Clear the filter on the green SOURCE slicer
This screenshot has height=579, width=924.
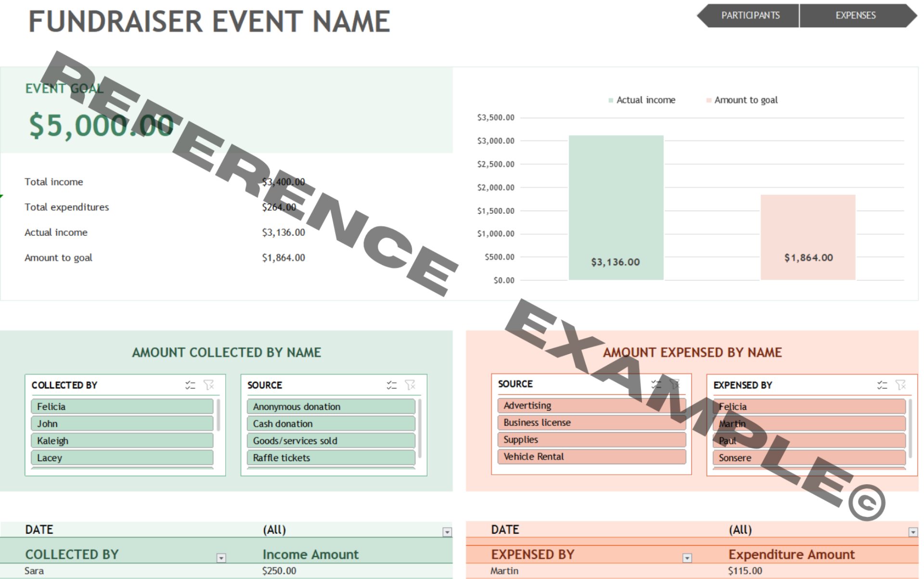point(410,385)
